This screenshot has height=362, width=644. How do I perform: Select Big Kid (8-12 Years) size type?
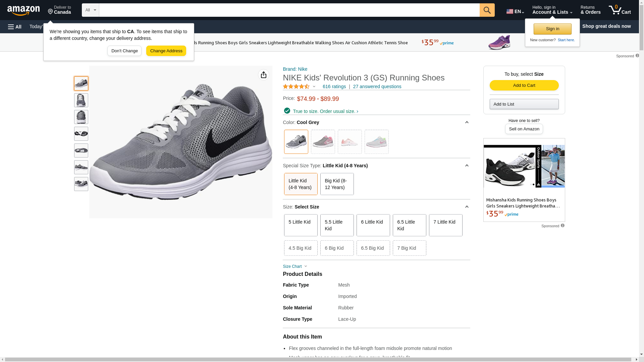[337, 184]
